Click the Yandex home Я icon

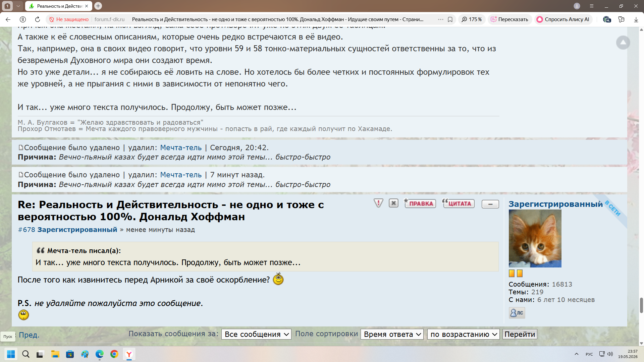pos(23,19)
